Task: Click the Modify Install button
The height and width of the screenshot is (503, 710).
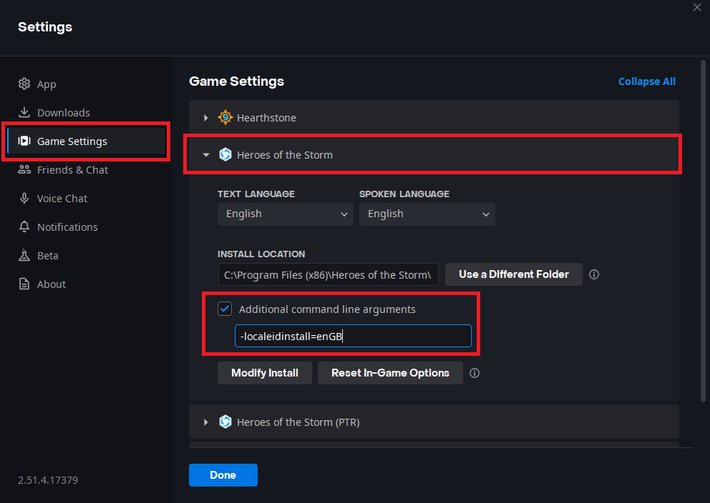Action: click(264, 373)
